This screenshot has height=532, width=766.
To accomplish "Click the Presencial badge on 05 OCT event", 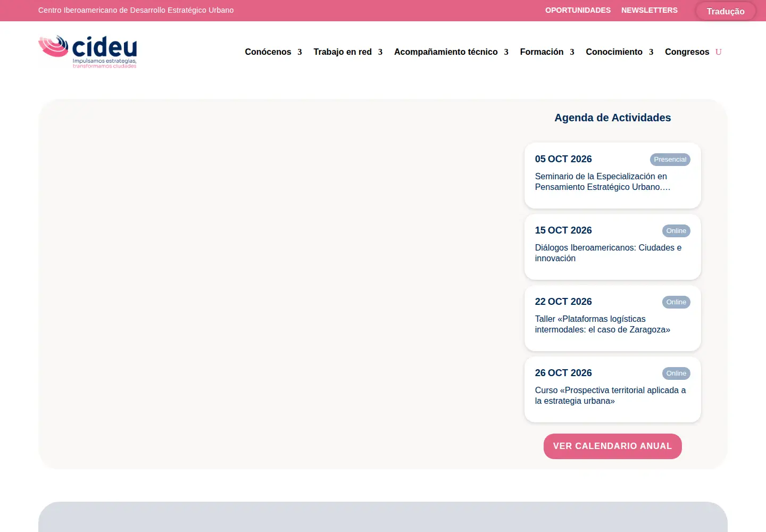I will (x=670, y=160).
